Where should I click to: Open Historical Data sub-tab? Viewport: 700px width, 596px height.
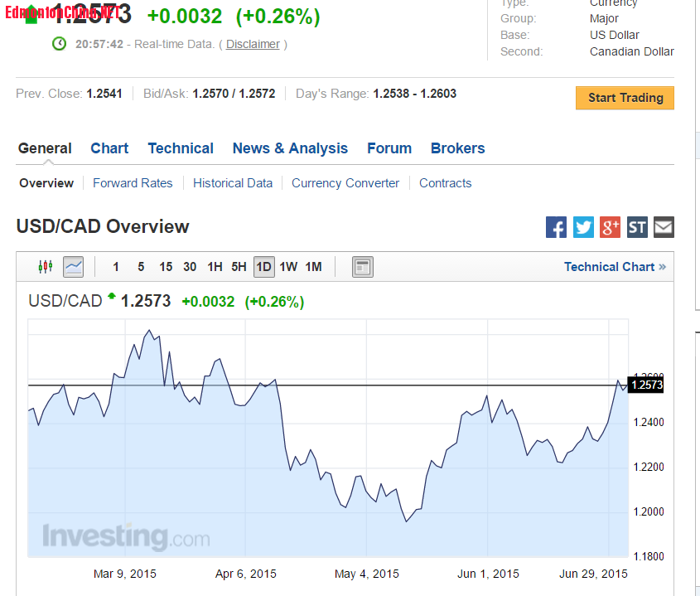233,183
